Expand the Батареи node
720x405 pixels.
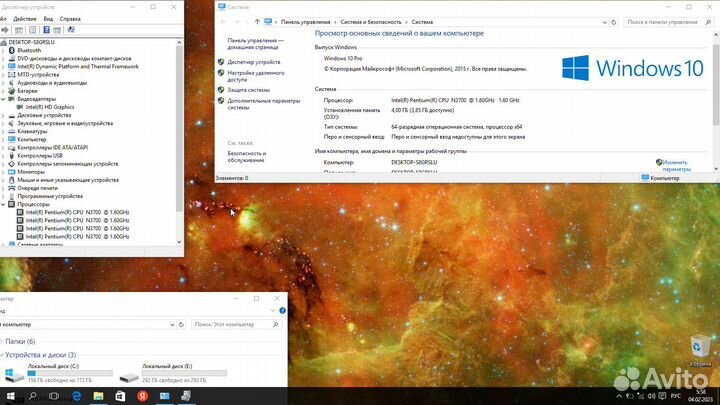[3, 91]
